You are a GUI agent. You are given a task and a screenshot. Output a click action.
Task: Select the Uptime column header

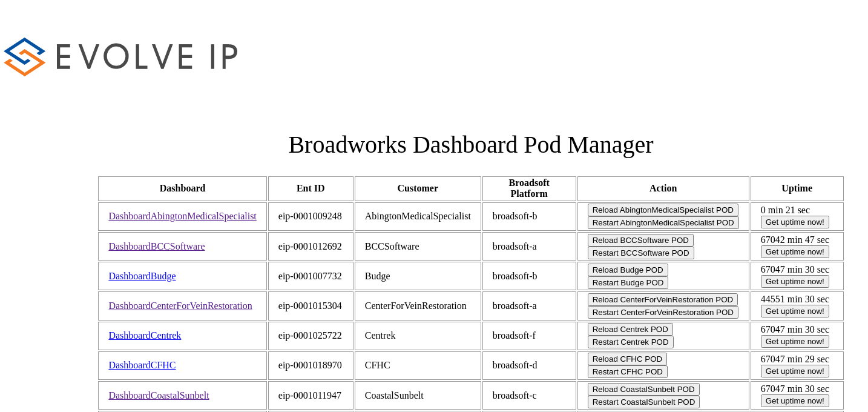click(x=797, y=188)
